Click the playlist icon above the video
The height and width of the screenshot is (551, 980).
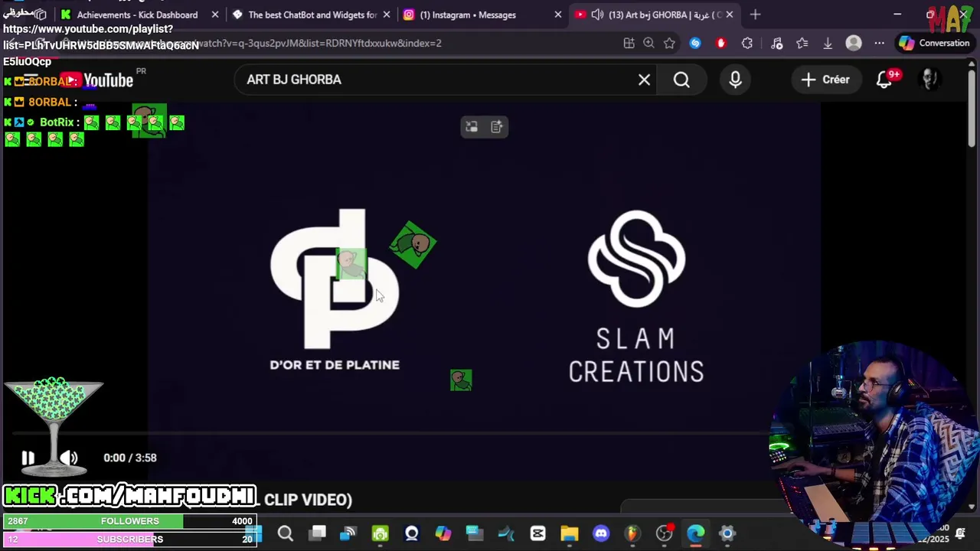pos(496,127)
